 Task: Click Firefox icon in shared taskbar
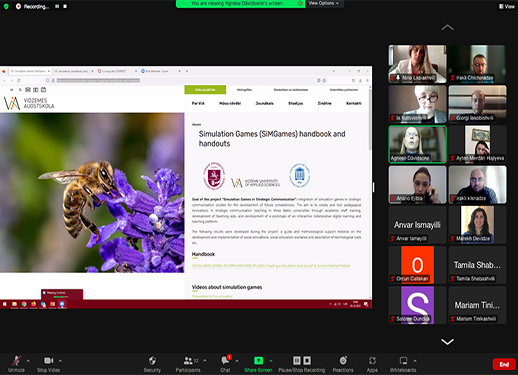[33, 304]
